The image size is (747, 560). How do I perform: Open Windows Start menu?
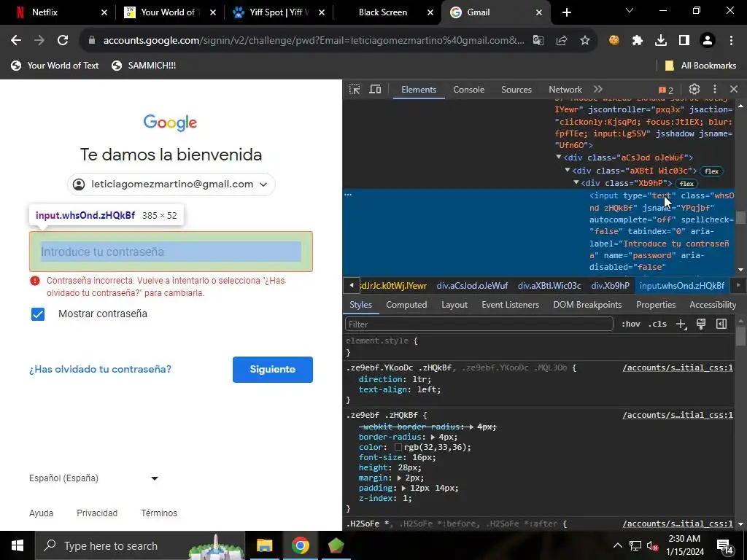18,545
